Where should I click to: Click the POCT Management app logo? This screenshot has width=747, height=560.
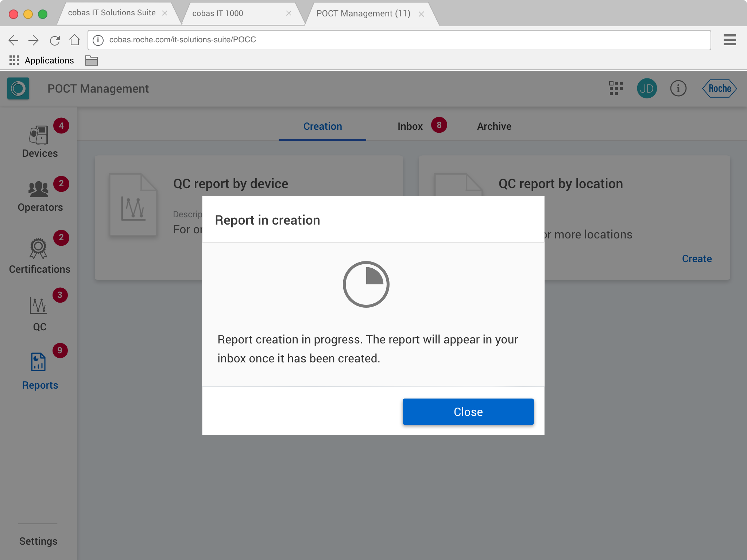[18, 88]
